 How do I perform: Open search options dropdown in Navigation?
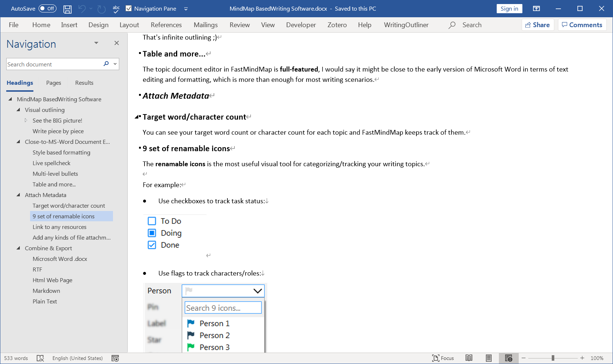click(x=115, y=64)
